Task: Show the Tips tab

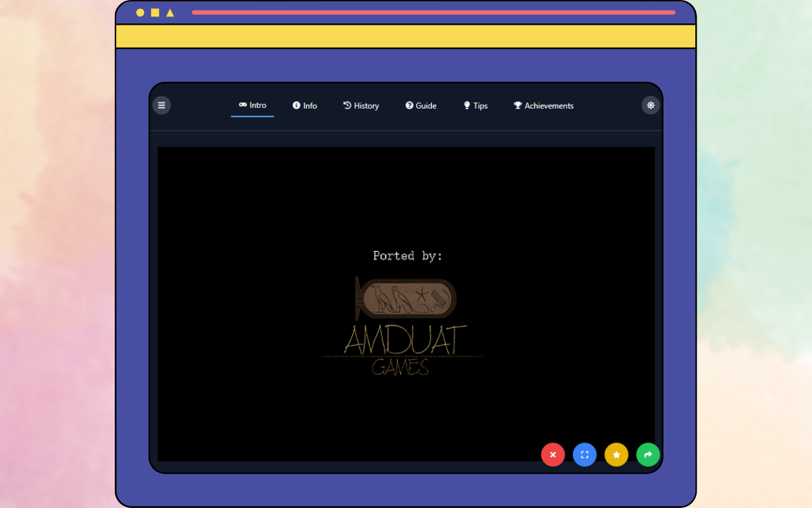Action: pos(475,106)
